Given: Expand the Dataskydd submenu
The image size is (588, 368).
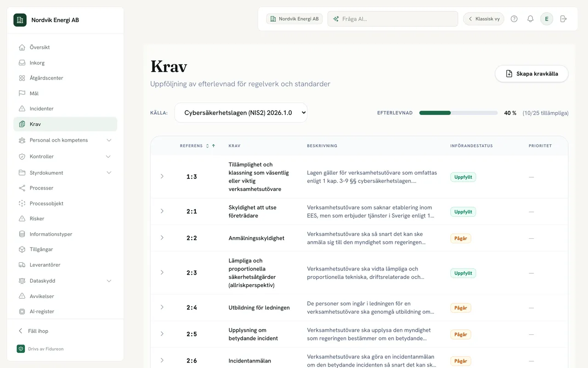Looking at the screenshot, I should pyautogui.click(x=109, y=281).
